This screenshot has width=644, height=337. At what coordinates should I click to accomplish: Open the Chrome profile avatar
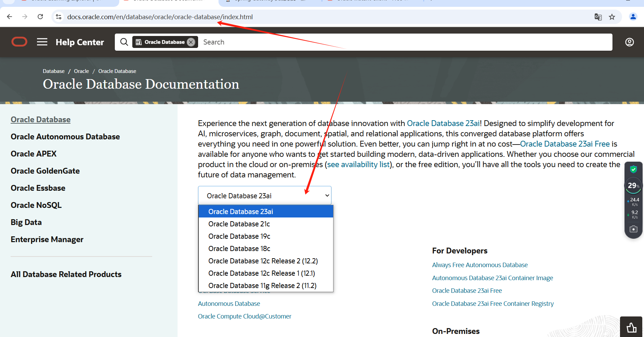(x=633, y=17)
